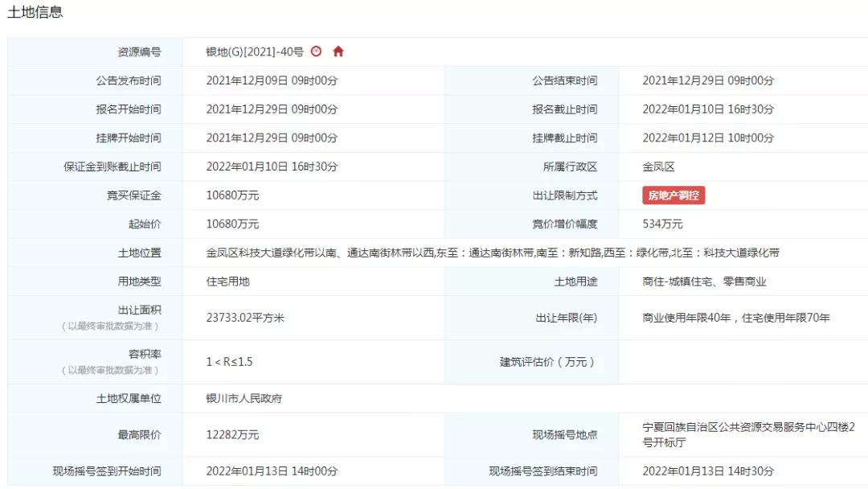Click the empty 建筑评估价 value cell
Screen dimensions: 868x489
[x=743, y=362]
